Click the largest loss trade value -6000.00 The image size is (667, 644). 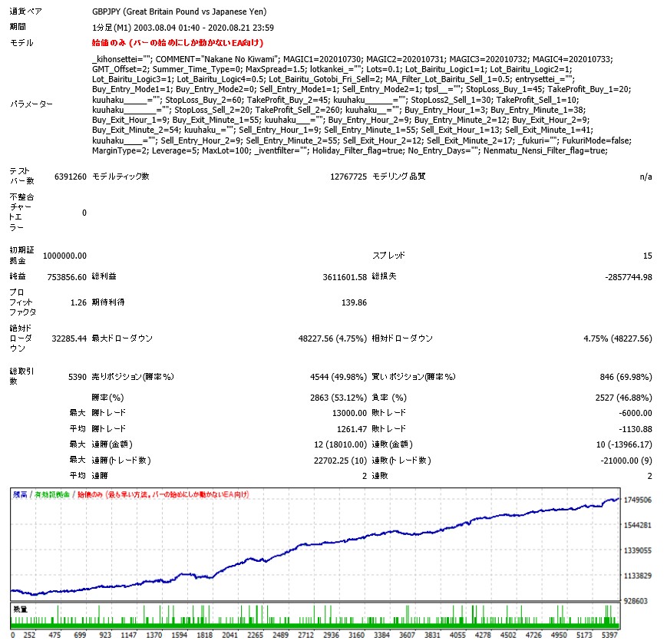click(x=635, y=413)
